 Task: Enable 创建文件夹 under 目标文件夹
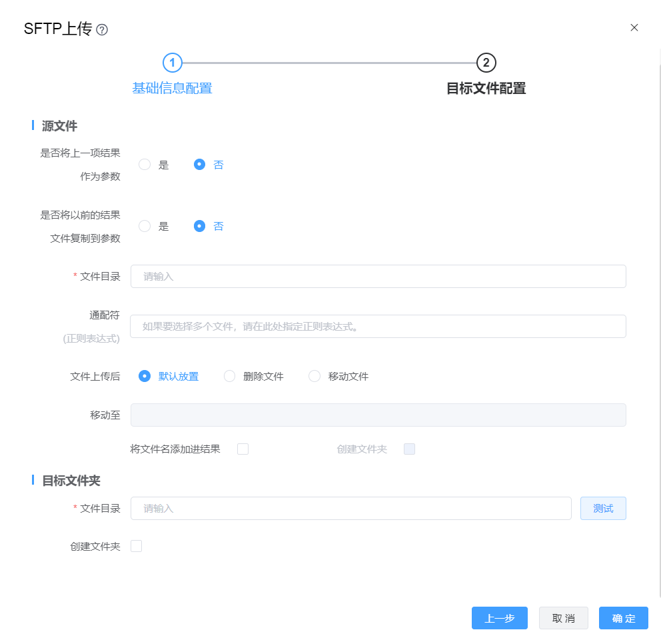[136, 546]
